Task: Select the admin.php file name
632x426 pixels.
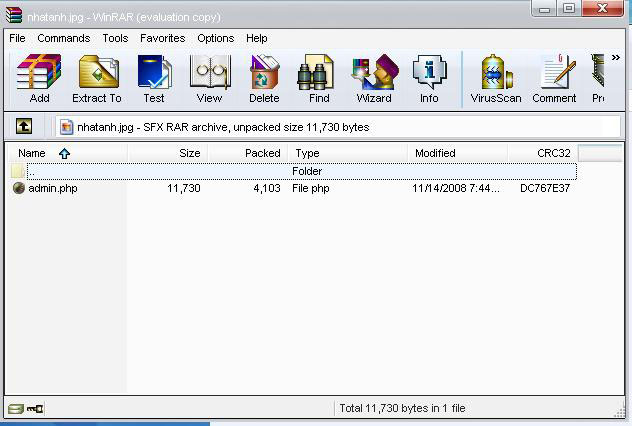Action: [53, 188]
